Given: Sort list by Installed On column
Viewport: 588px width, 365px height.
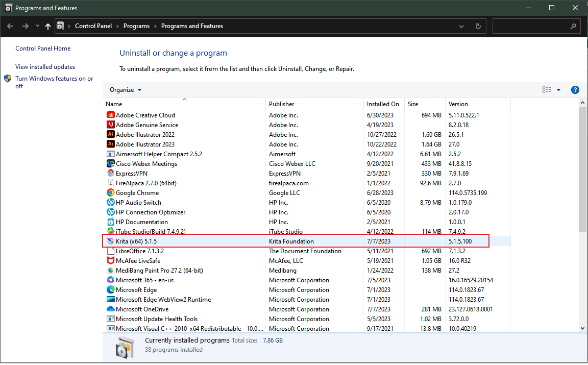Looking at the screenshot, I should (x=383, y=104).
